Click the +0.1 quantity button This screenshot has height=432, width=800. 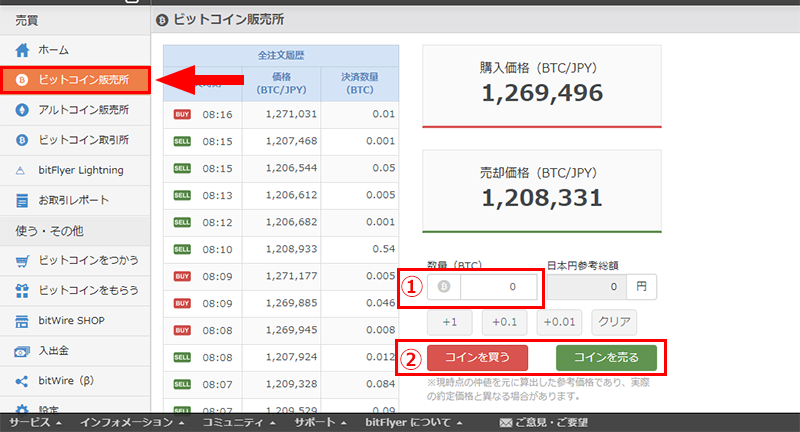[x=505, y=322]
